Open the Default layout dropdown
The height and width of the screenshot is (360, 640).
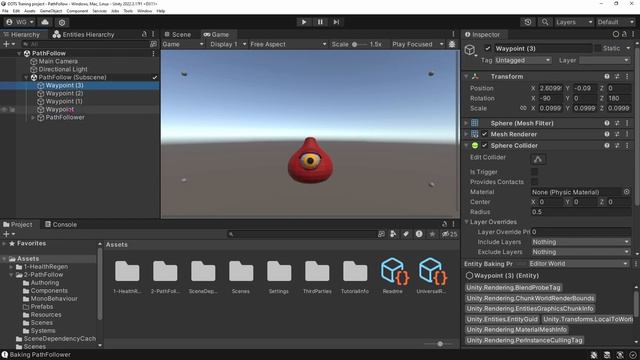pos(615,22)
